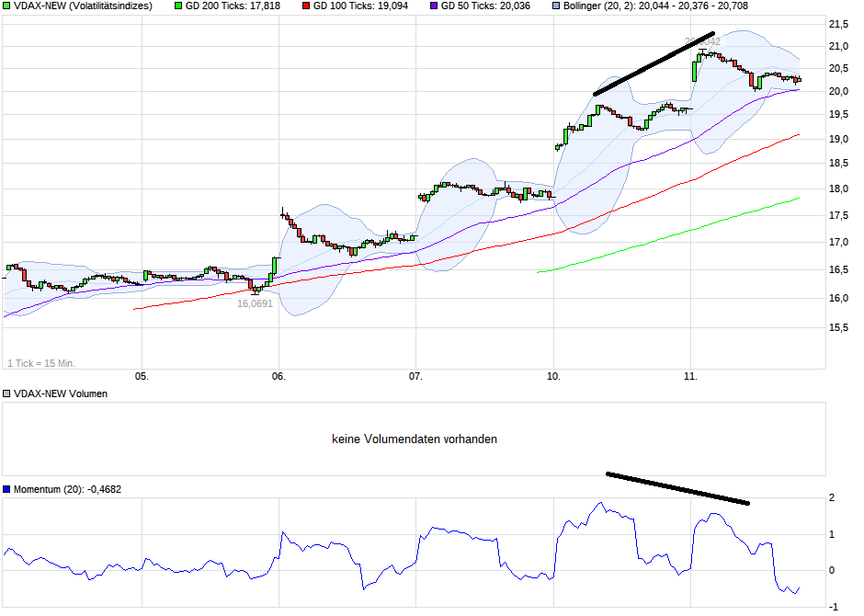Screen dimensions: 864x616
Task: Click the VDAX-NEW Volumen panel square icon
Action: [x=7, y=394]
